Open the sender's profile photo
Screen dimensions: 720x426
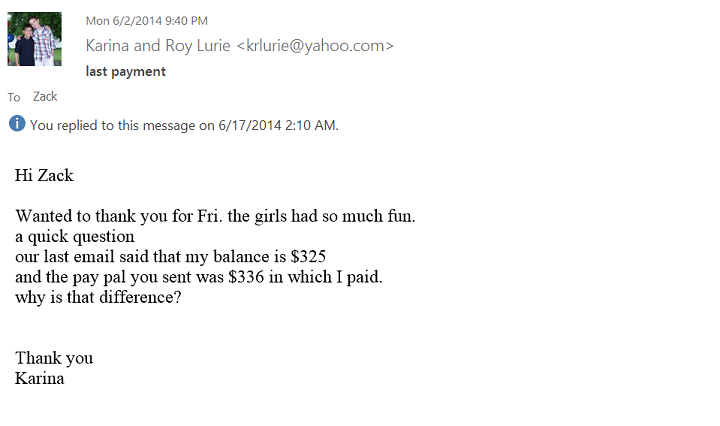pyautogui.click(x=34, y=39)
